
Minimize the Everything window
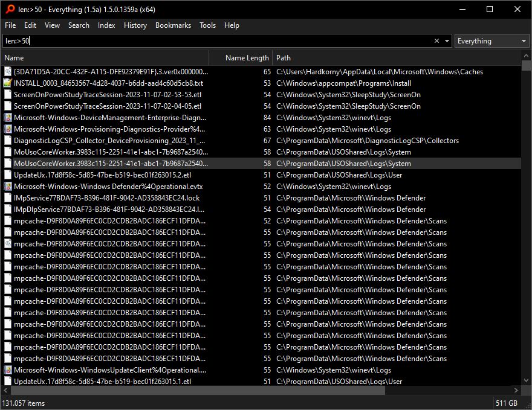(462, 9)
